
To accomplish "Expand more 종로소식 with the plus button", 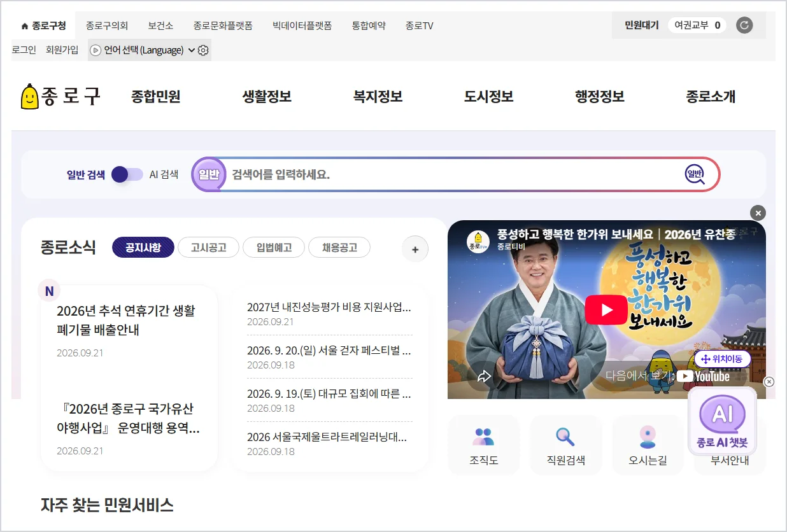I will pyautogui.click(x=415, y=249).
